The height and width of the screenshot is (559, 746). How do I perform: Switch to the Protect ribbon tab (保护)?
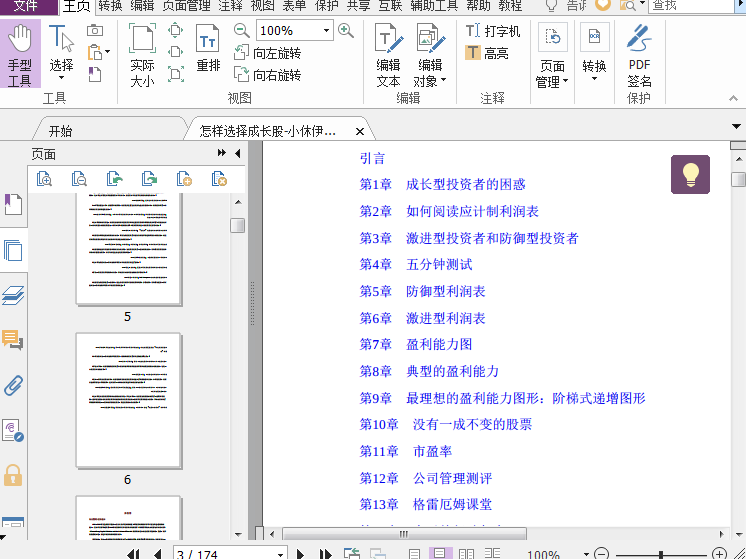click(327, 6)
